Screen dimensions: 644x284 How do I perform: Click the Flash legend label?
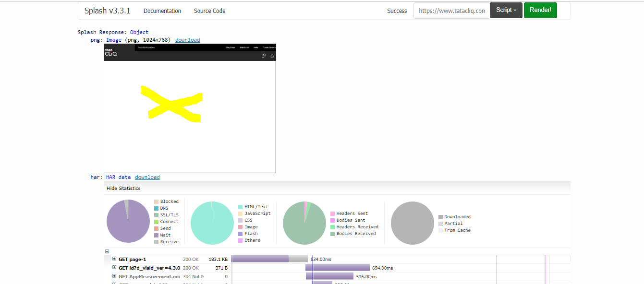point(251,234)
